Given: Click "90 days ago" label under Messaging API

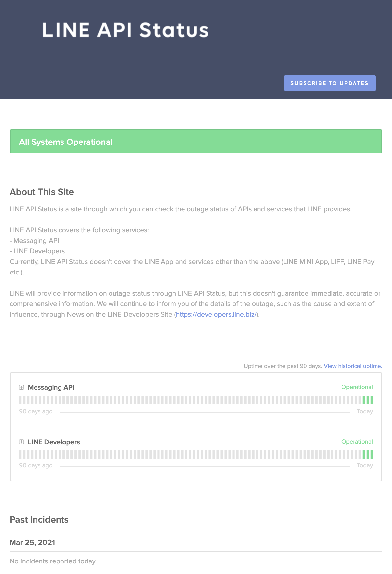Looking at the screenshot, I should [x=36, y=411].
